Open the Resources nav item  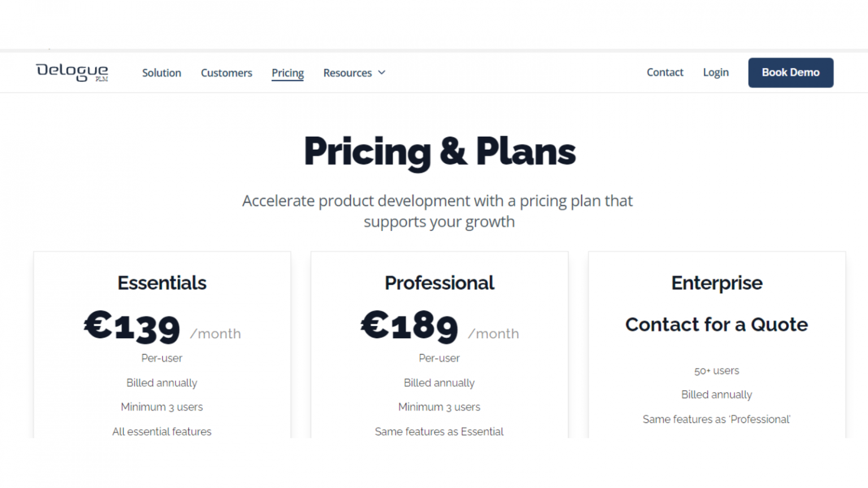coord(348,73)
